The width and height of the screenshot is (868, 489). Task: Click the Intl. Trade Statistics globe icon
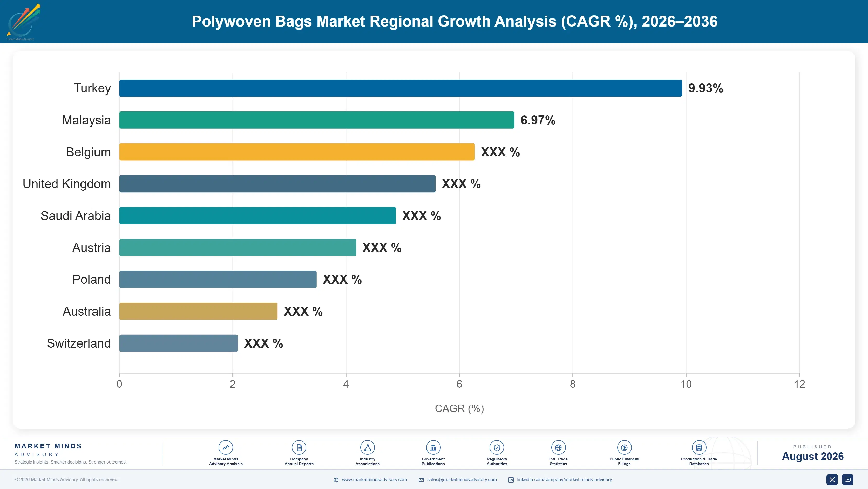558,447
